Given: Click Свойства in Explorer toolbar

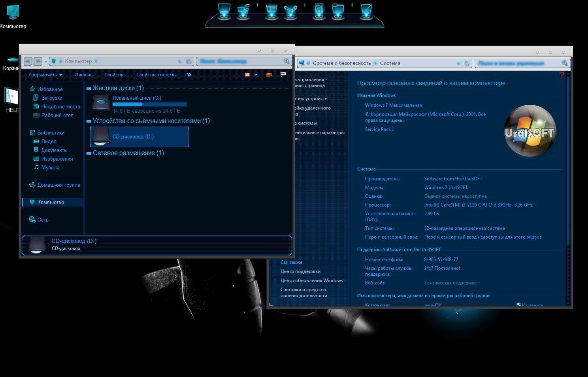Looking at the screenshot, I should click(x=114, y=75).
